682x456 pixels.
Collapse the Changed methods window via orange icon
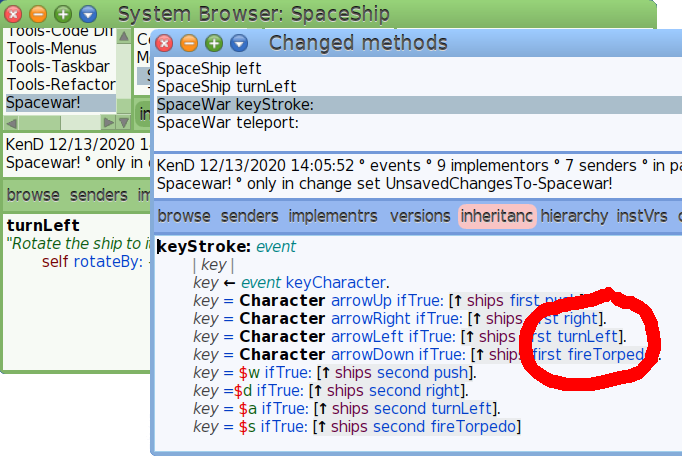(x=189, y=43)
